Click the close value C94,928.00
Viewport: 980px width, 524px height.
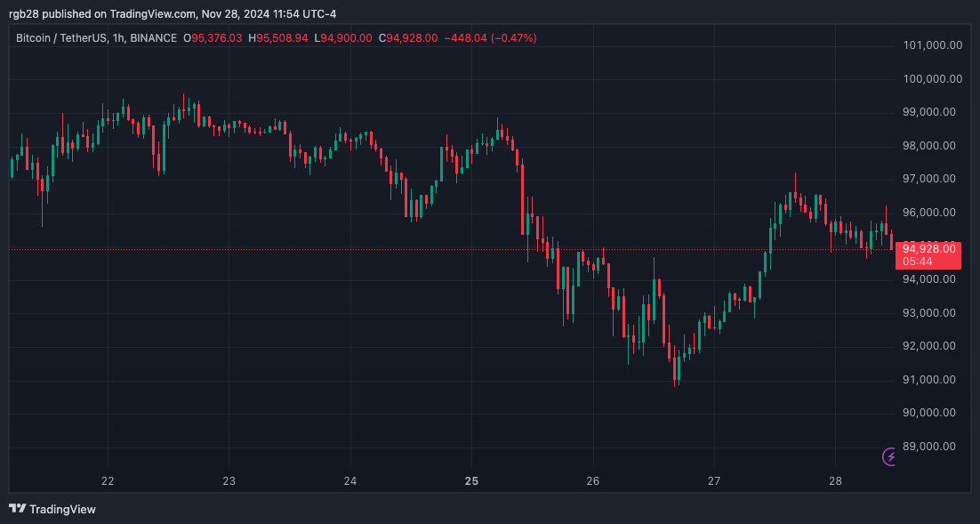[x=408, y=38]
